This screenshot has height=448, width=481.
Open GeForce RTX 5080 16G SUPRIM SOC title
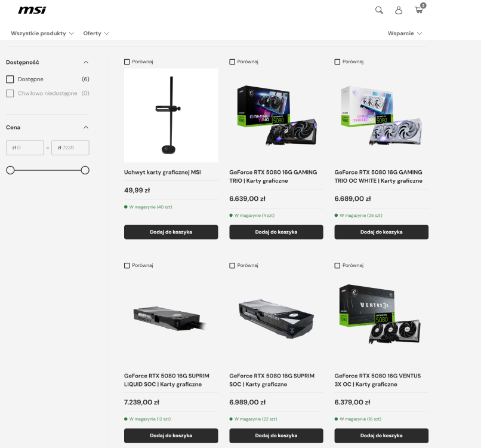coord(272,380)
